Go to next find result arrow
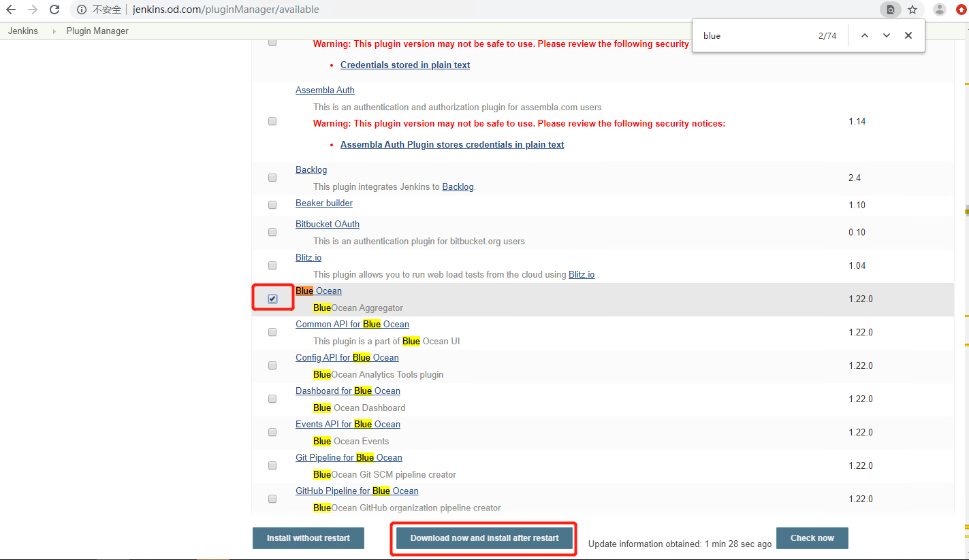Image resolution: width=969 pixels, height=560 pixels. tap(886, 35)
